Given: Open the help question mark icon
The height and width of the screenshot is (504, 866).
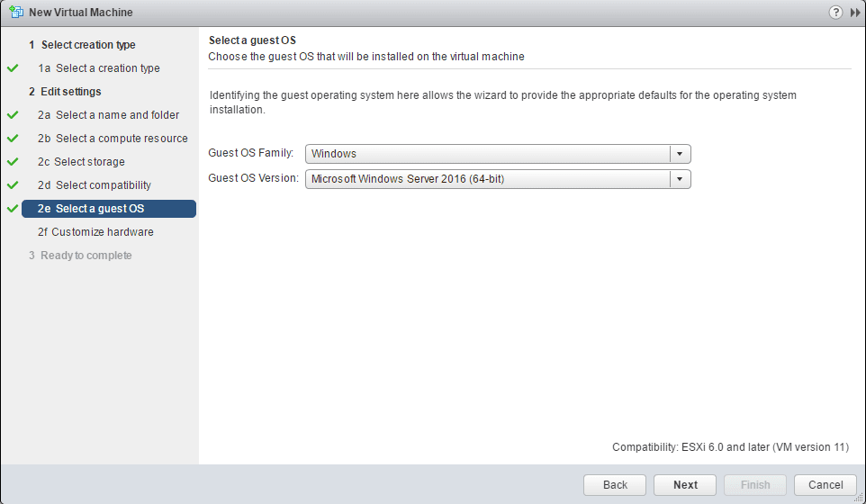Looking at the screenshot, I should tap(835, 12).
